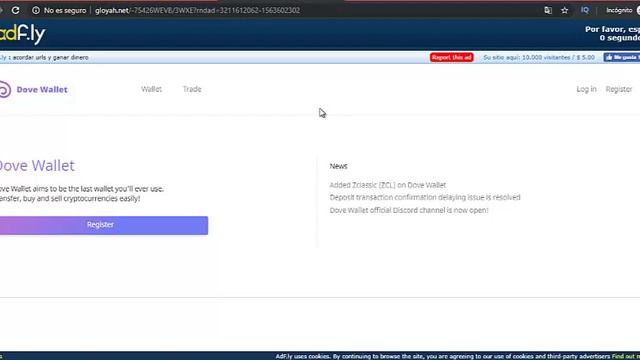Image resolution: width=640 pixels, height=360 pixels.
Task: Click the large Dove Wallet page heading
Action: point(37,166)
